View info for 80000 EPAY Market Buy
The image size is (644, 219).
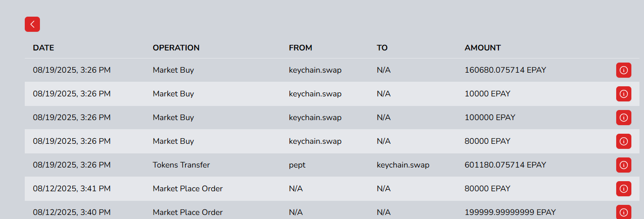[x=623, y=141]
